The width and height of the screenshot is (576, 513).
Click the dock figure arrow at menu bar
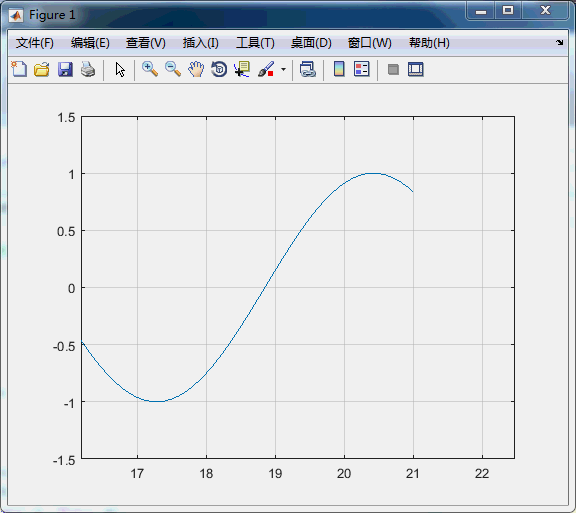tap(559, 43)
